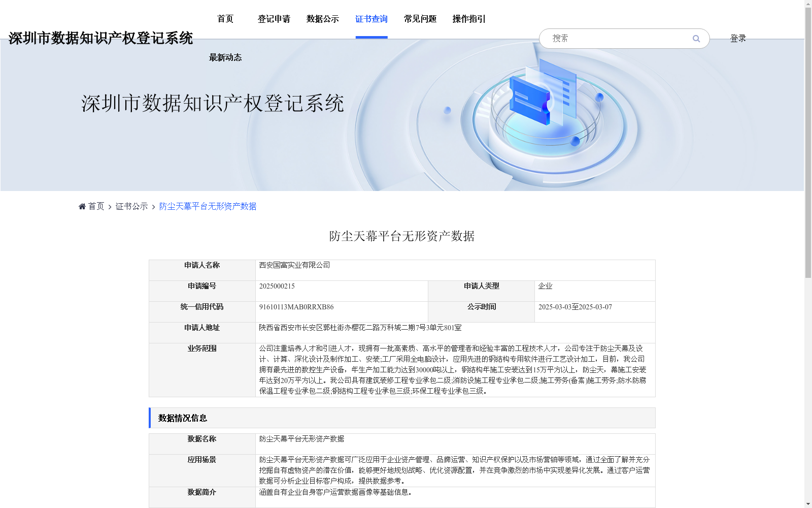This screenshot has height=508, width=812.
Task: Click application number 2025000215
Action: pos(277,286)
